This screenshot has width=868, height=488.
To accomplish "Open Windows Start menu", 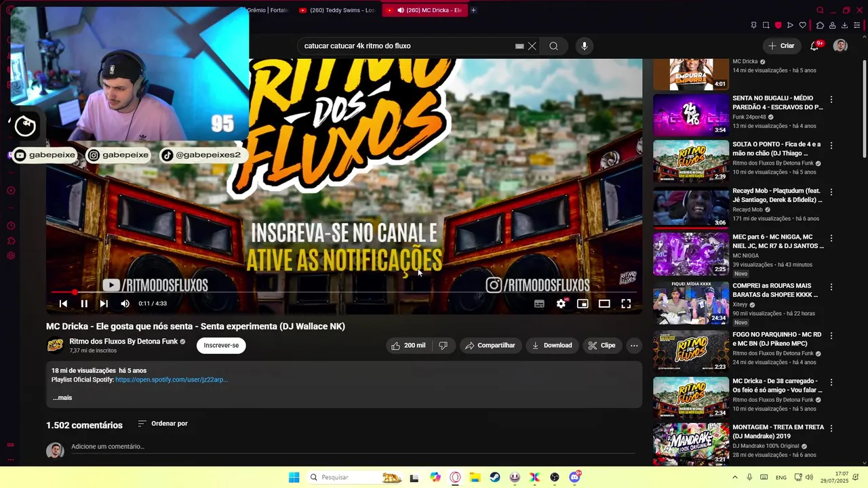I will tap(294, 477).
